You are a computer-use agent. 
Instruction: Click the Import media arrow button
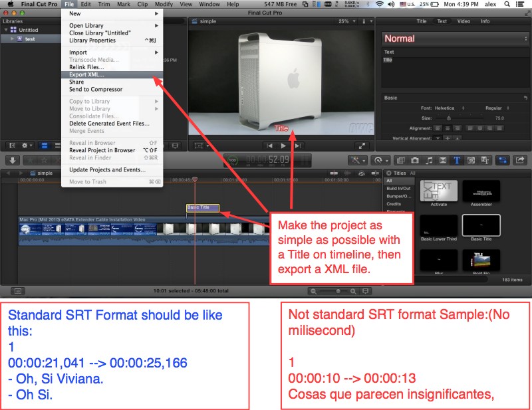pyautogui.click(x=13, y=160)
